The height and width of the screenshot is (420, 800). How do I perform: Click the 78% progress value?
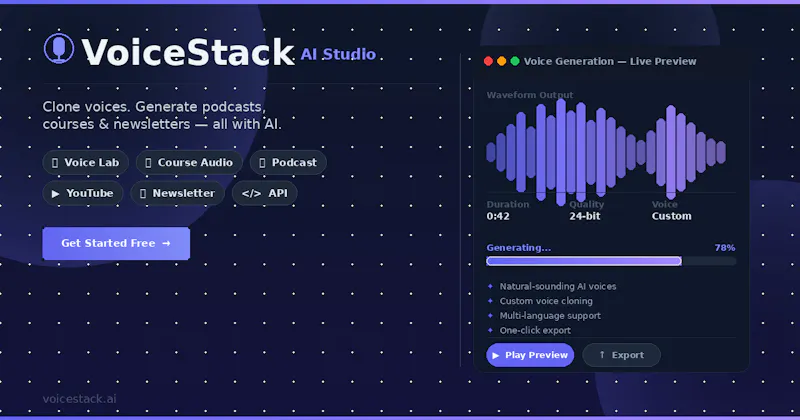(x=725, y=248)
